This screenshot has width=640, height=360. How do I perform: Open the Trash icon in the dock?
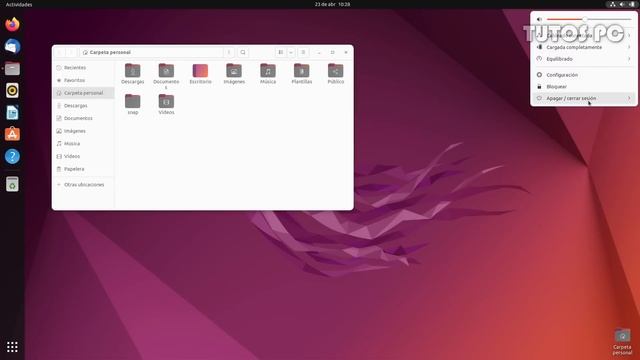point(12,184)
